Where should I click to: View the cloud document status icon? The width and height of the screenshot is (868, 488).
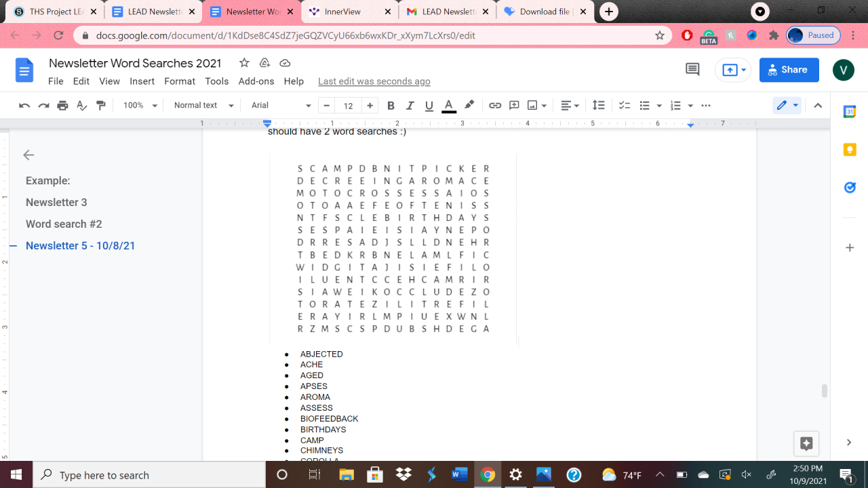285,63
